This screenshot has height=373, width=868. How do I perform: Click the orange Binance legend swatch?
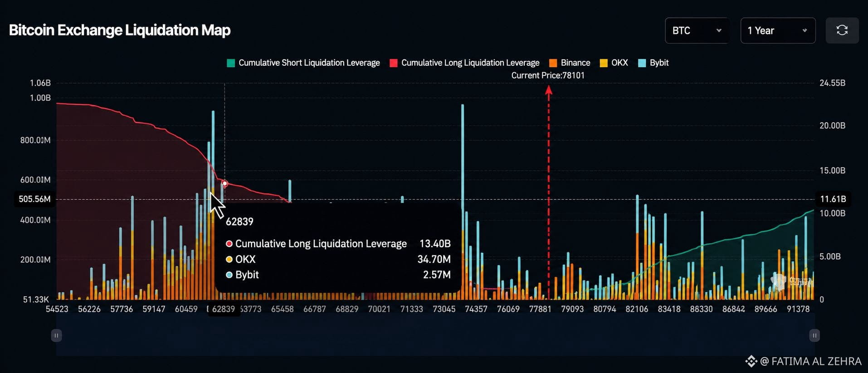click(x=553, y=63)
